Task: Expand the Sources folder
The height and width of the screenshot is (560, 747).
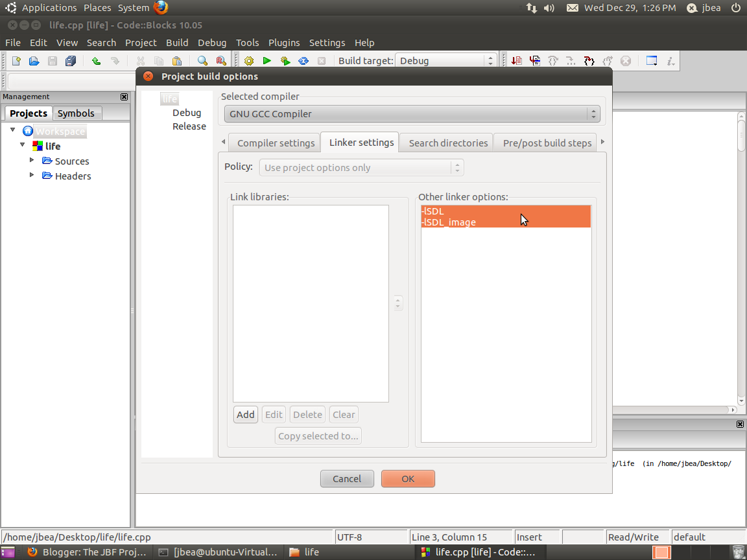Action: tap(32, 160)
